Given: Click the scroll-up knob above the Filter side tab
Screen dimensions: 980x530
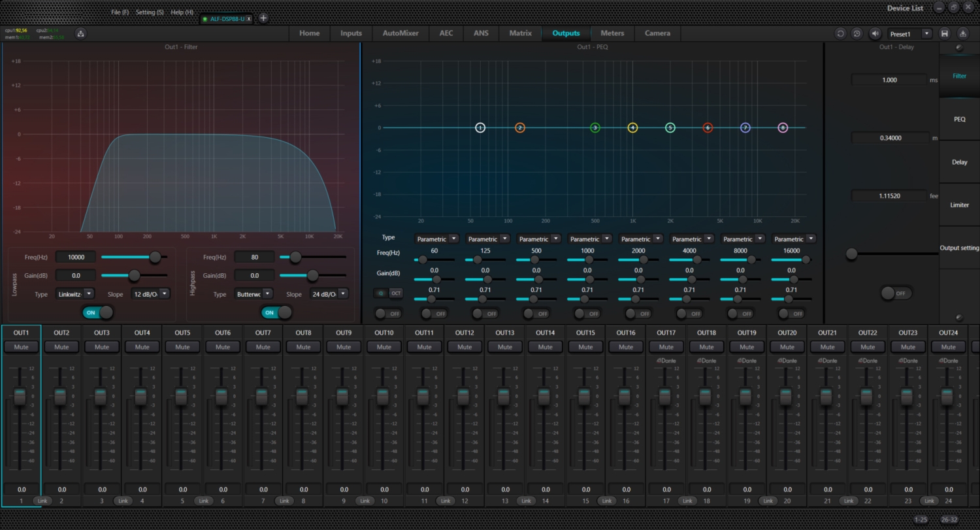Looking at the screenshot, I should pos(959,48).
